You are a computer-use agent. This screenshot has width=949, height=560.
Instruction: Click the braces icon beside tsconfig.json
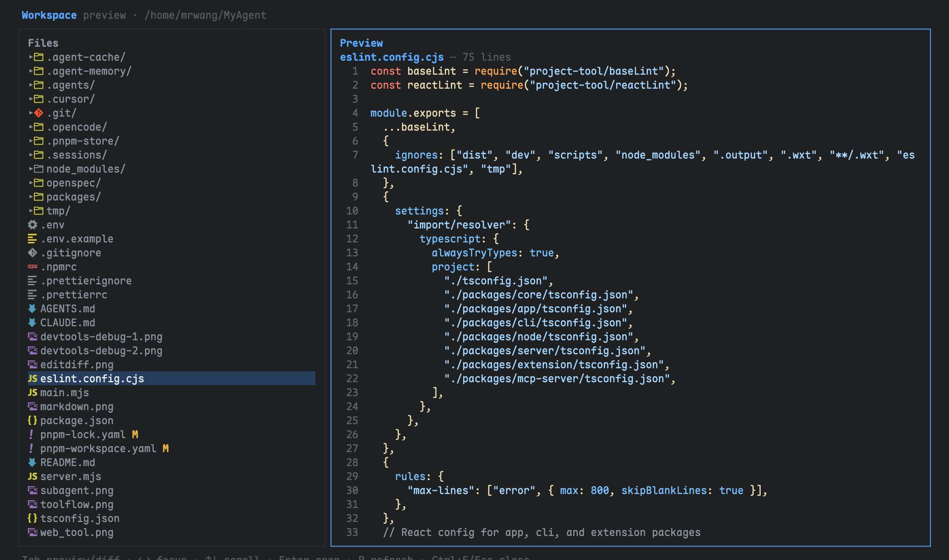coord(32,519)
